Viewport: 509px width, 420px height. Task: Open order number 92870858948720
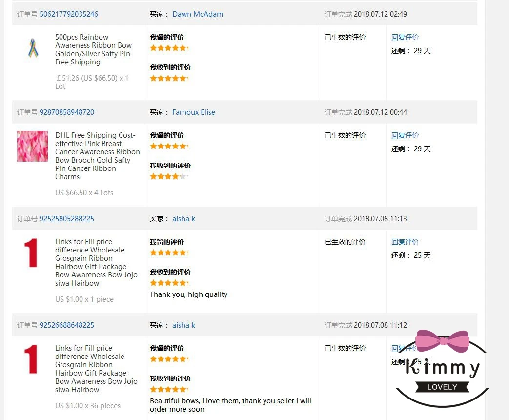67,112
